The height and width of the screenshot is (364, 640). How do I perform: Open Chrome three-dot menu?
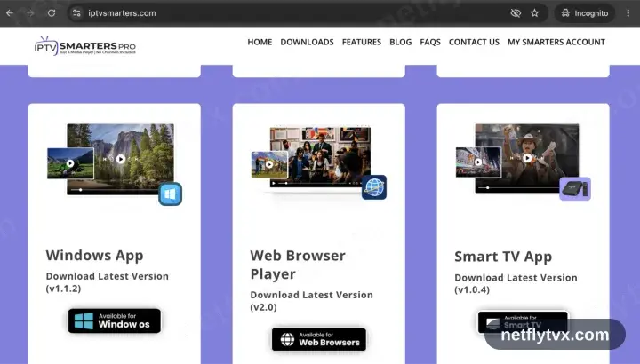628,13
